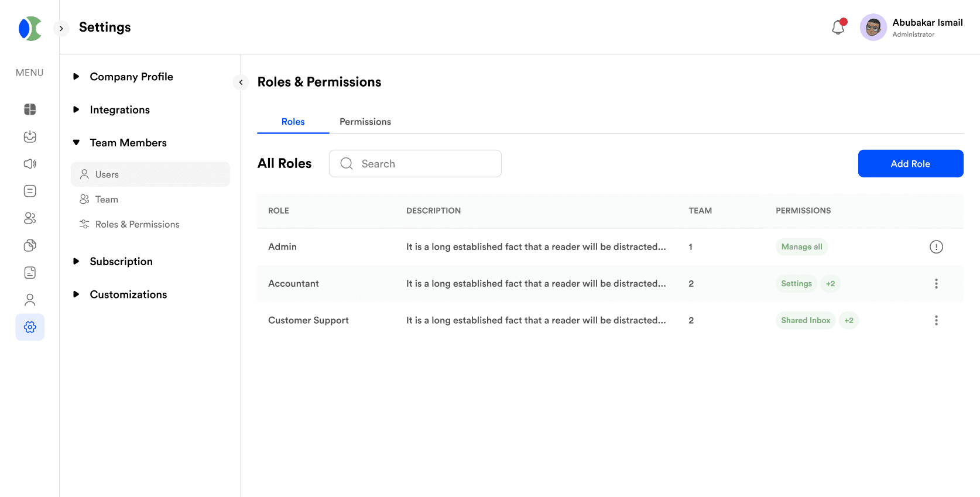
Task: Open Roles & Permissions in the sidebar
Action: tap(150, 224)
